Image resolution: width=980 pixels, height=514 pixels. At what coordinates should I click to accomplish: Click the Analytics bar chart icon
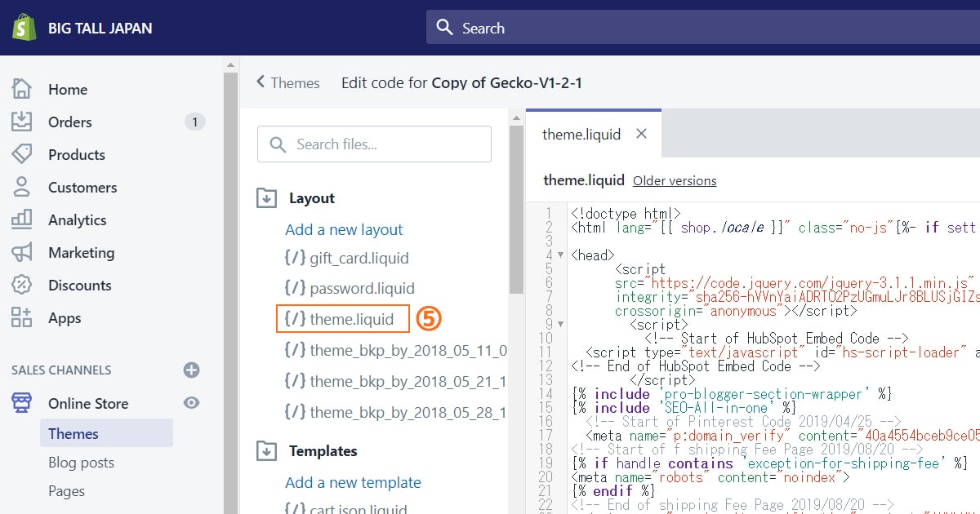pos(22,219)
